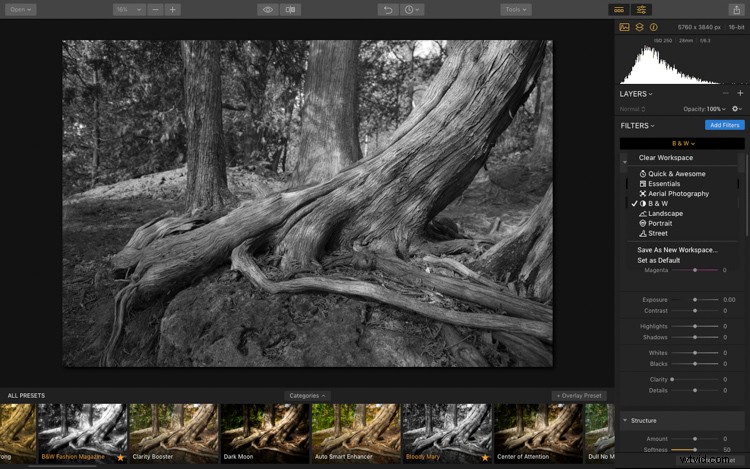The image size is (750, 469).
Task: Toggle the layers panel icon
Action: coord(640,27)
